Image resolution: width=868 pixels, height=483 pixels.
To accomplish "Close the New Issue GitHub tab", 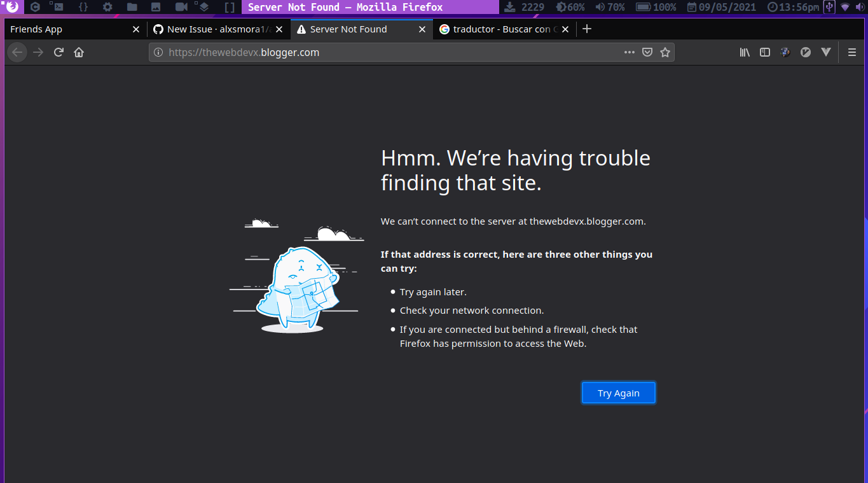I will 279,29.
